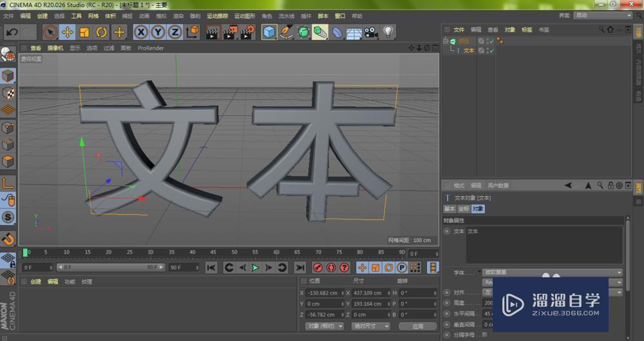Open ProRender viewport menu
Screen dimensions: 644x341
(151, 48)
